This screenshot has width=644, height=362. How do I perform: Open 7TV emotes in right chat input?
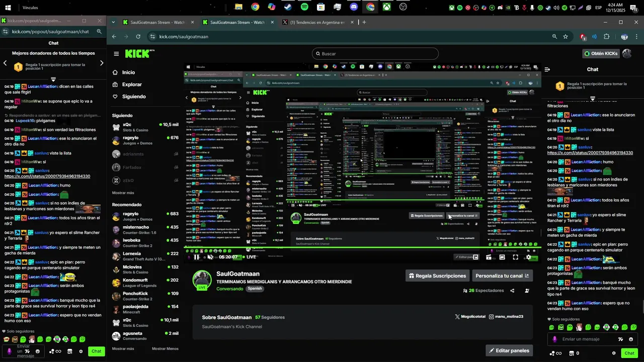(620, 339)
